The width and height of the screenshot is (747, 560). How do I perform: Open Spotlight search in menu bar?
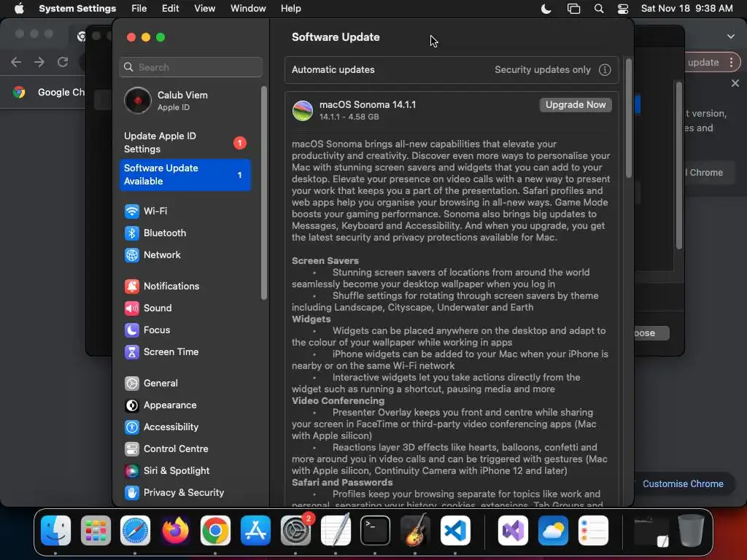599,9
